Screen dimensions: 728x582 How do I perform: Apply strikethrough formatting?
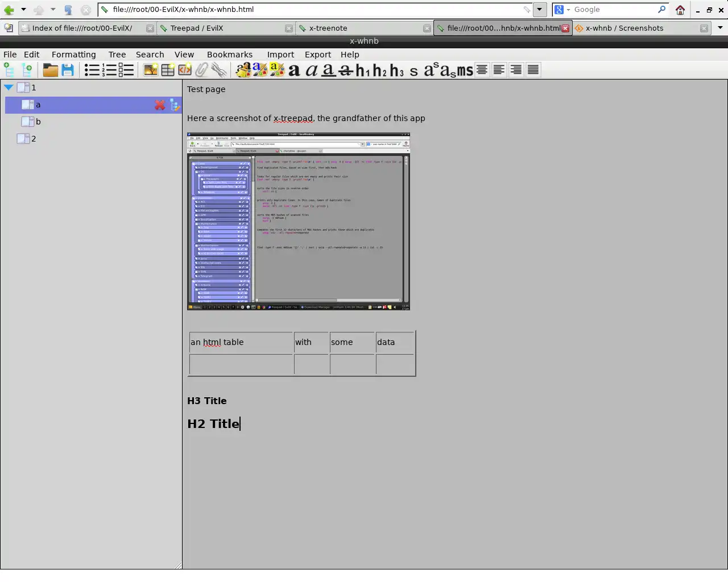345,70
